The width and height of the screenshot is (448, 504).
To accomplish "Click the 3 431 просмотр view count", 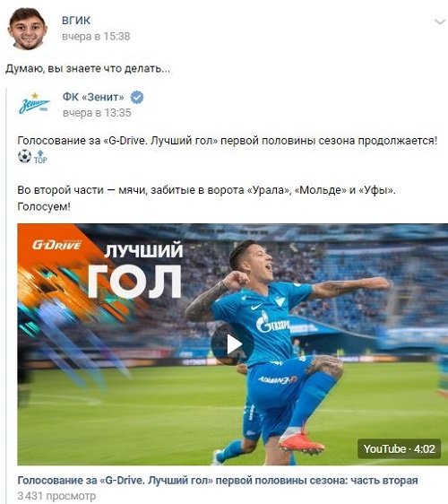I will tap(56, 496).
